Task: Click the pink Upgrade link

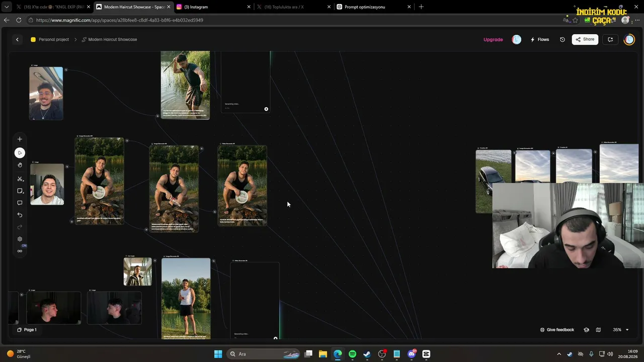Action: click(493, 40)
